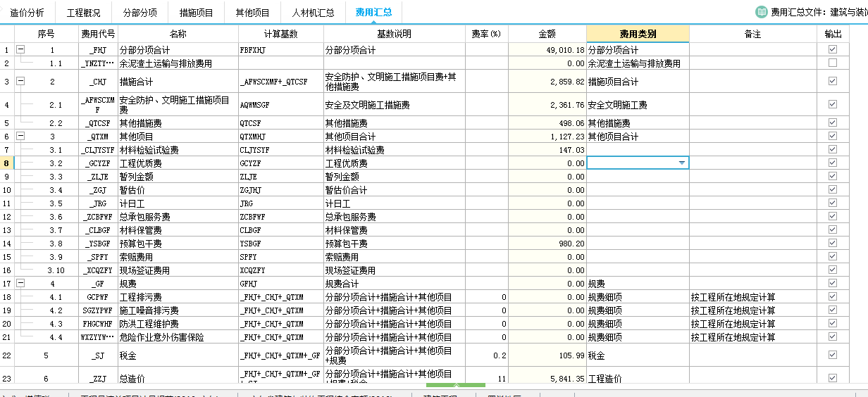Open the 人材机汇总 tab
868x397 pixels.
click(x=313, y=13)
